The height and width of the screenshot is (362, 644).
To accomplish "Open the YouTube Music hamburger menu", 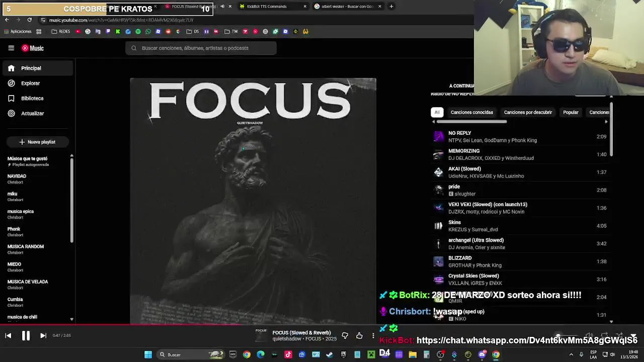I will tap(11, 48).
